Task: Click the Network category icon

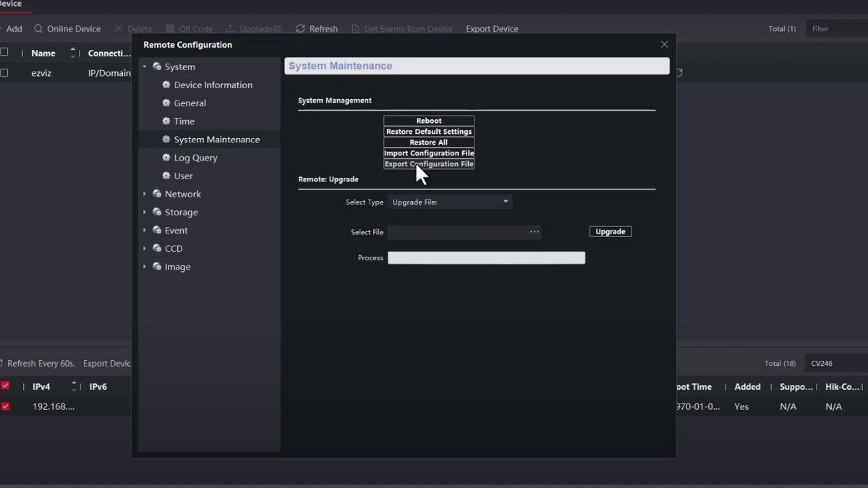Action: 157,194
